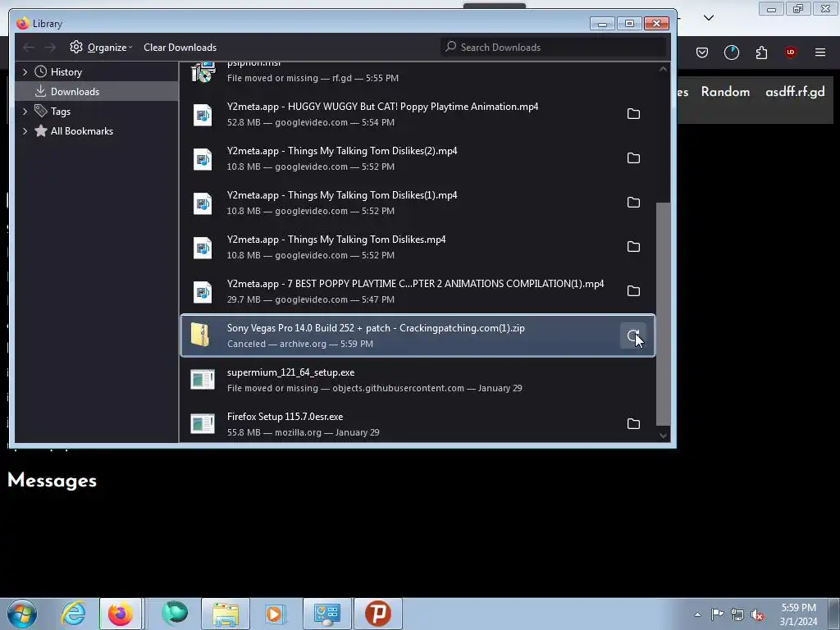The height and width of the screenshot is (630, 840).
Task: Click scroll down arrow of downloads list
Action: pos(663,436)
